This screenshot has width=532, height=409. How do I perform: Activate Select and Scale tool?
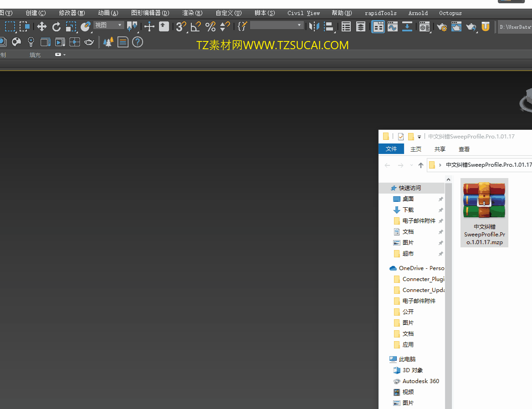(71, 26)
